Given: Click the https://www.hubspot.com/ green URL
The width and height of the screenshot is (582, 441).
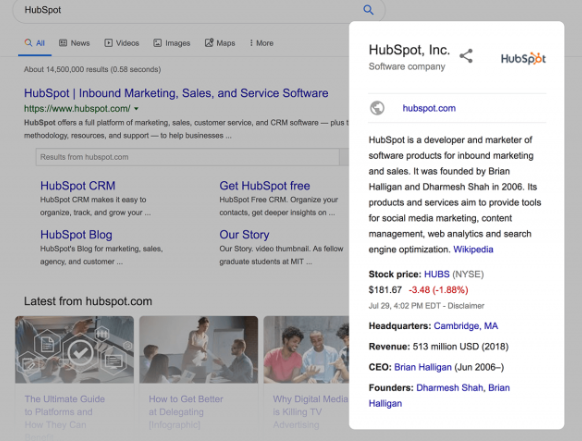Looking at the screenshot, I should (x=77, y=109).
